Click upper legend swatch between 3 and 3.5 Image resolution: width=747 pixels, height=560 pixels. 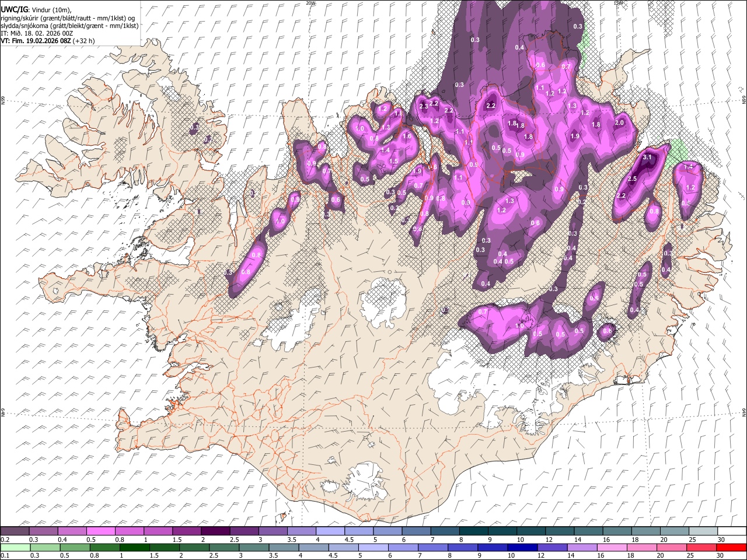click(x=273, y=531)
